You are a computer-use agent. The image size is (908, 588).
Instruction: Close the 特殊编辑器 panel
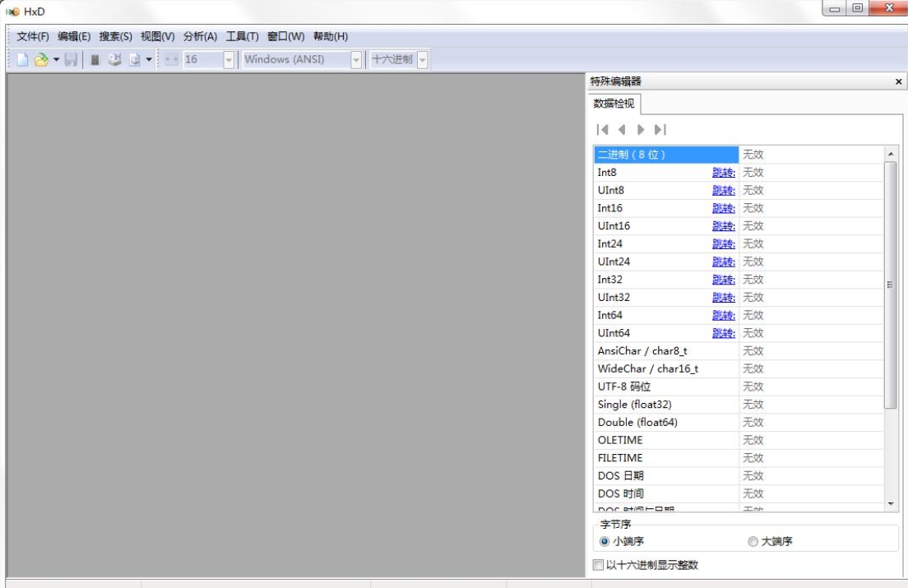point(899,81)
